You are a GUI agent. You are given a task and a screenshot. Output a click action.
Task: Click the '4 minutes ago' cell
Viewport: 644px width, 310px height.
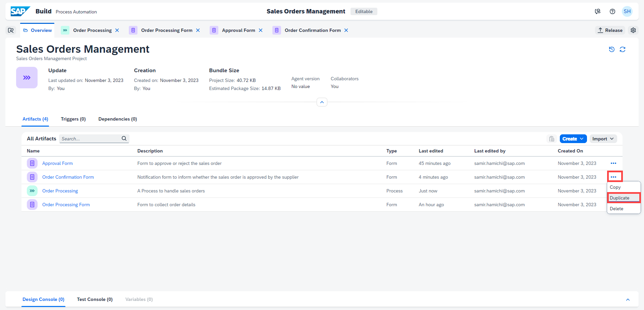433,177
